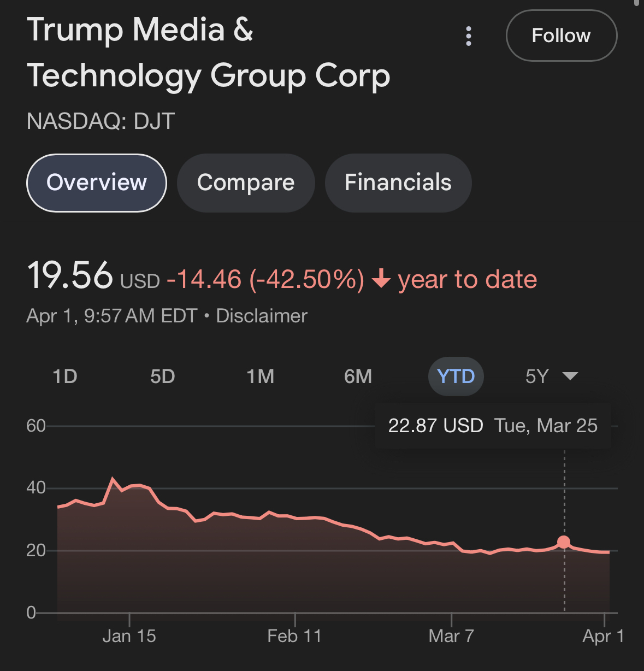Image resolution: width=644 pixels, height=671 pixels.
Task: Click the highlighted Mar 25 chart point
Action: pyautogui.click(x=564, y=542)
